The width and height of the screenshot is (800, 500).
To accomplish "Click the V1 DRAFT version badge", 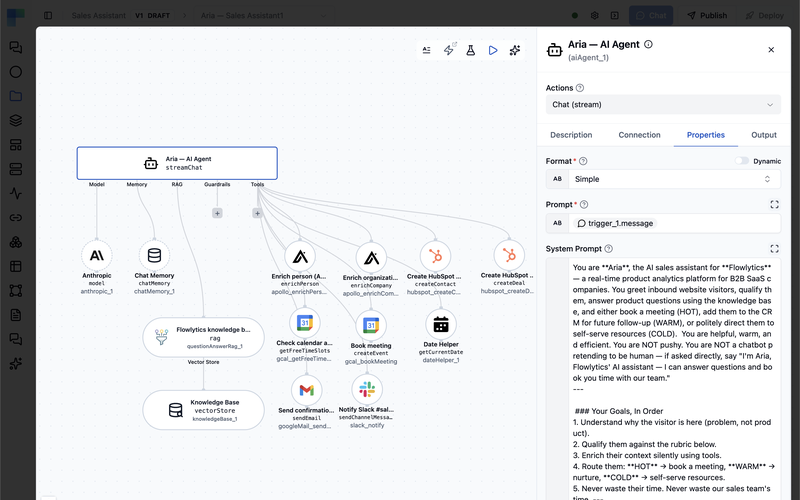I will pos(152,16).
